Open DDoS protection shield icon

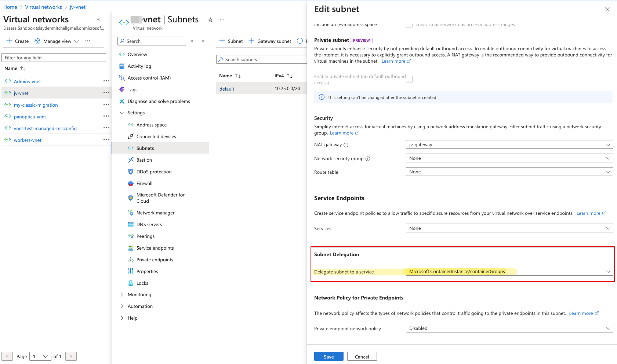click(x=131, y=172)
